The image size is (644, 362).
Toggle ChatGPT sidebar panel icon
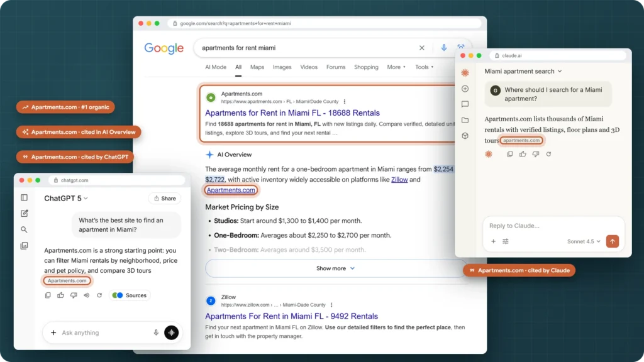coord(25,198)
